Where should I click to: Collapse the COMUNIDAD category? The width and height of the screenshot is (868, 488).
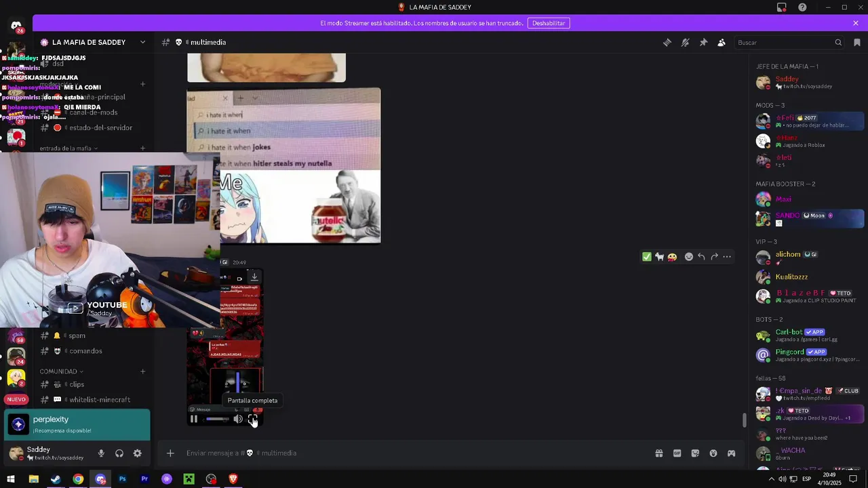(61, 371)
